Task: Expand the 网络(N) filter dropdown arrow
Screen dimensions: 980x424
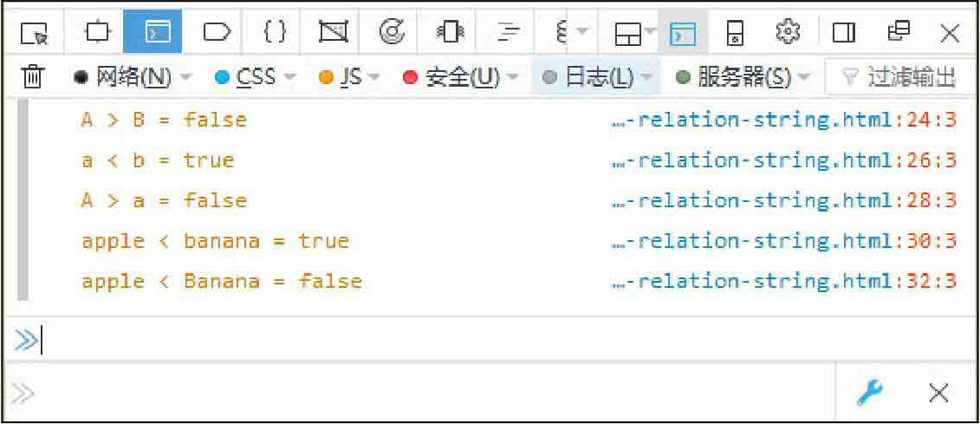Action: (x=186, y=77)
